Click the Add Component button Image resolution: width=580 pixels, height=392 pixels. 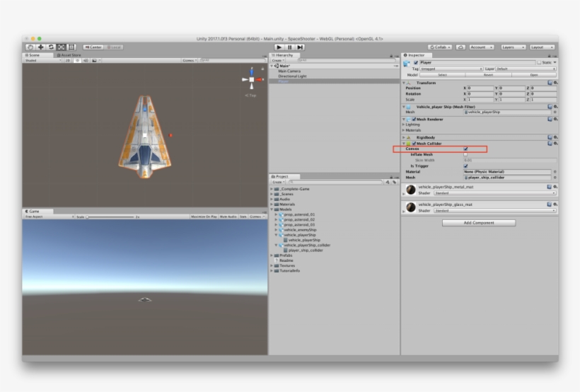tap(479, 222)
